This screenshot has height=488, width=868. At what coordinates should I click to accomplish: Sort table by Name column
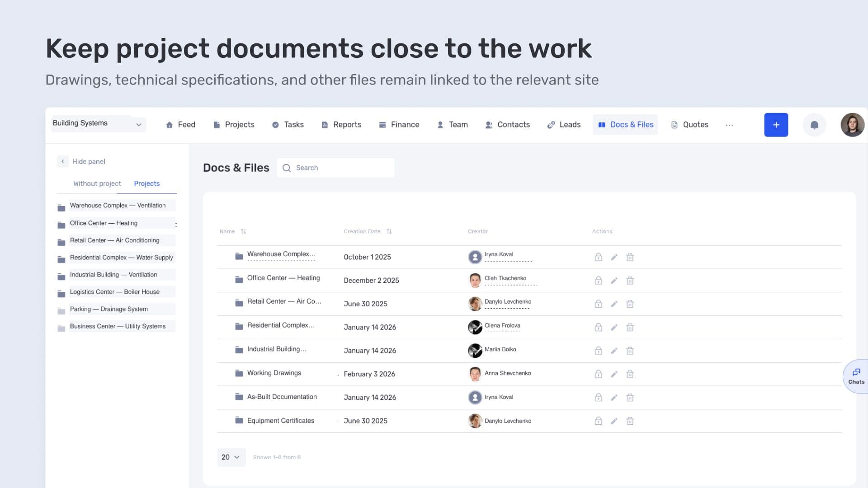pos(243,231)
